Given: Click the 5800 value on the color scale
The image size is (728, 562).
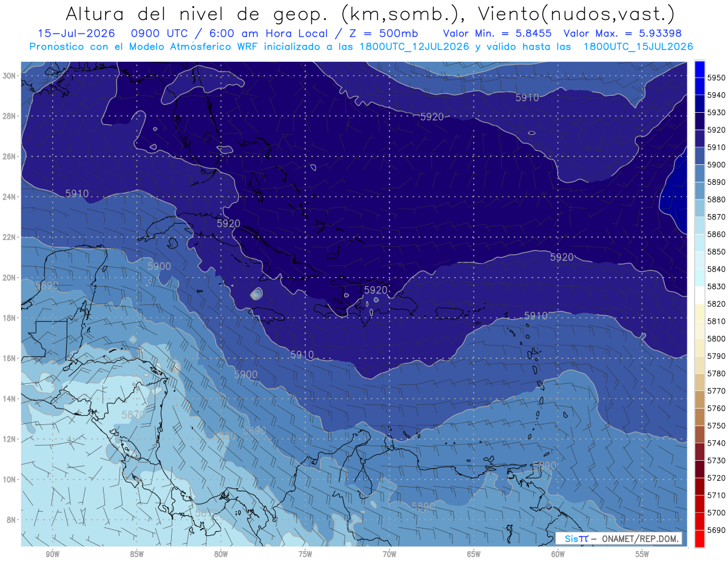Looking at the screenshot, I should (x=716, y=338).
